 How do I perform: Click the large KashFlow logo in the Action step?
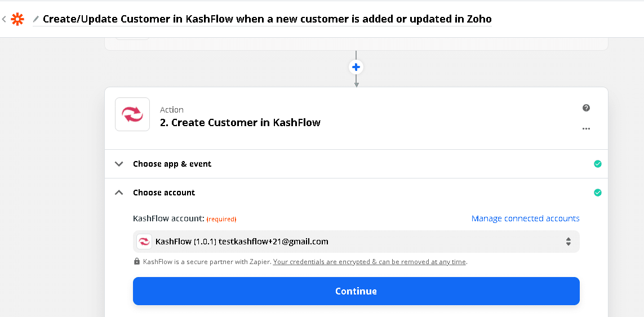coord(132,114)
